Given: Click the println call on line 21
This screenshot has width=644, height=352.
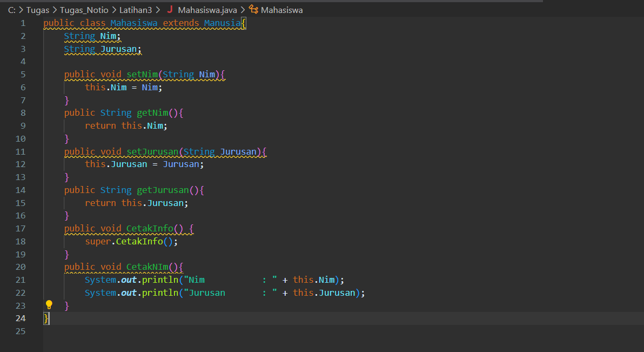Looking at the screenshot, I should tap(160, 280).
